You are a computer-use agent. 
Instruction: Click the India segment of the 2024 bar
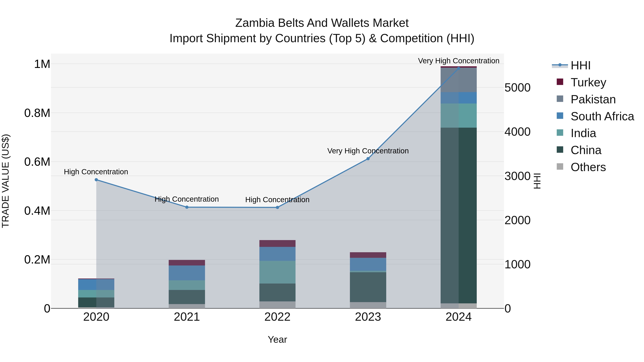click(x=458, y=116)
